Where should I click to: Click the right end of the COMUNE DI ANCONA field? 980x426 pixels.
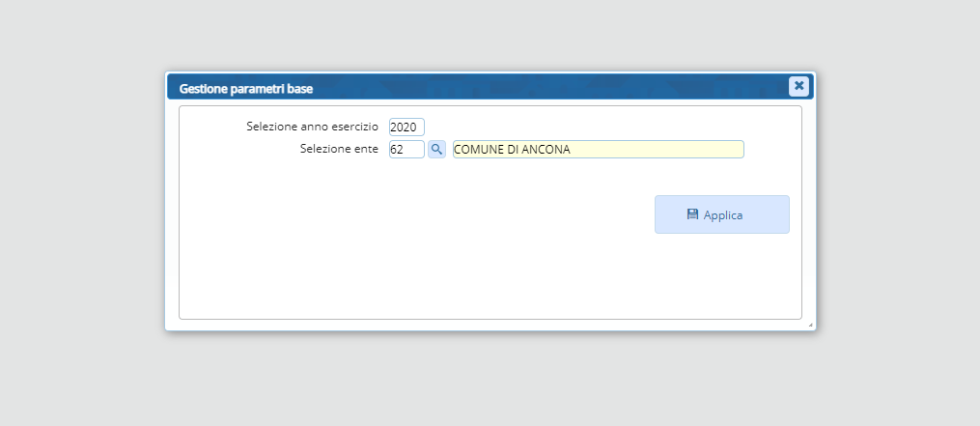734,150
